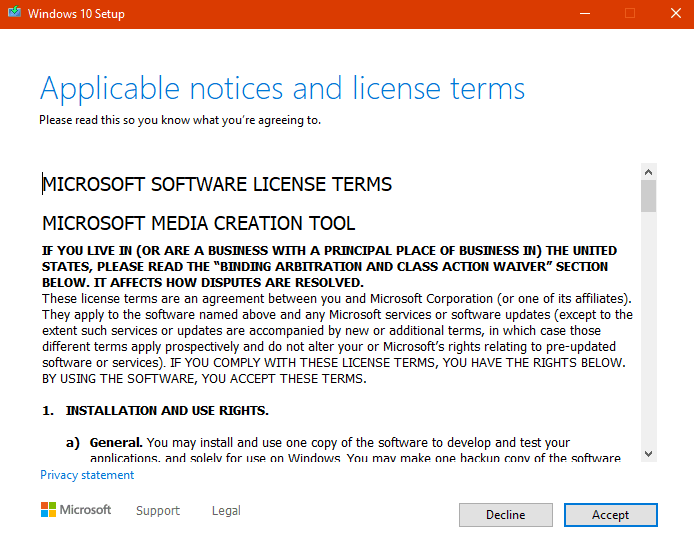Viewport: 694px width, 545px height.
Task: Open the Privacy statement link
Action: pos(87,475)
